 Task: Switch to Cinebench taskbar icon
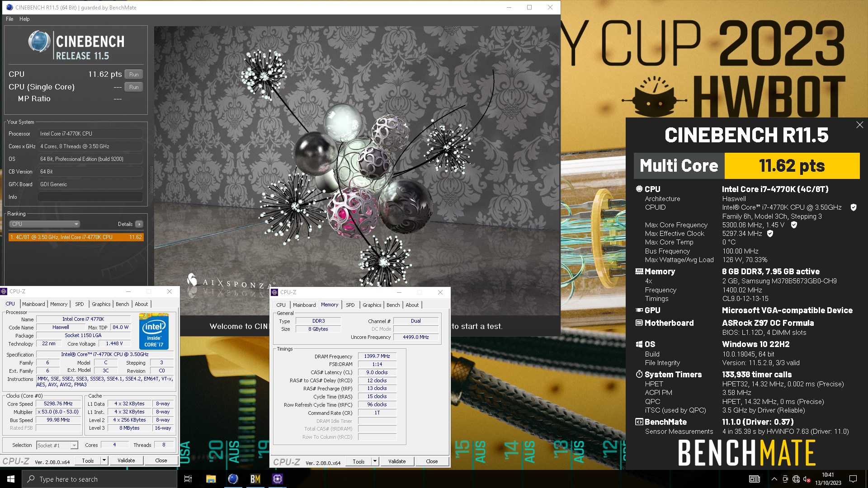point(233,479)
